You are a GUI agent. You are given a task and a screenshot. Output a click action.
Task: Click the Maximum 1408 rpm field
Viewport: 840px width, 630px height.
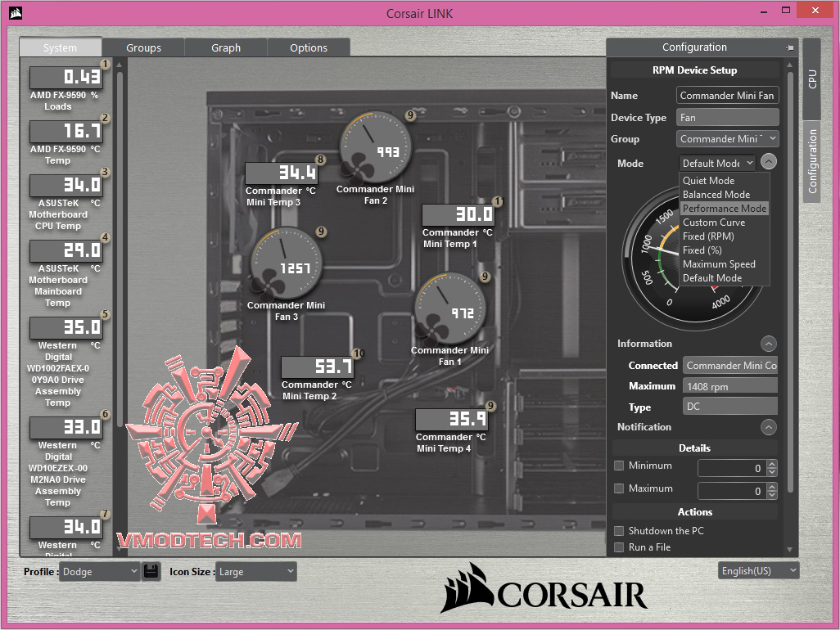[x=729, y=386]
